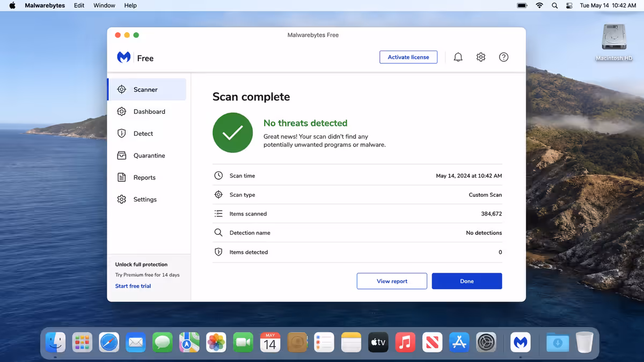Image resolution: width=644 pixels, height=362 pixels.
Task: Click the Activate license button
Action: click(x=408, y=57)
